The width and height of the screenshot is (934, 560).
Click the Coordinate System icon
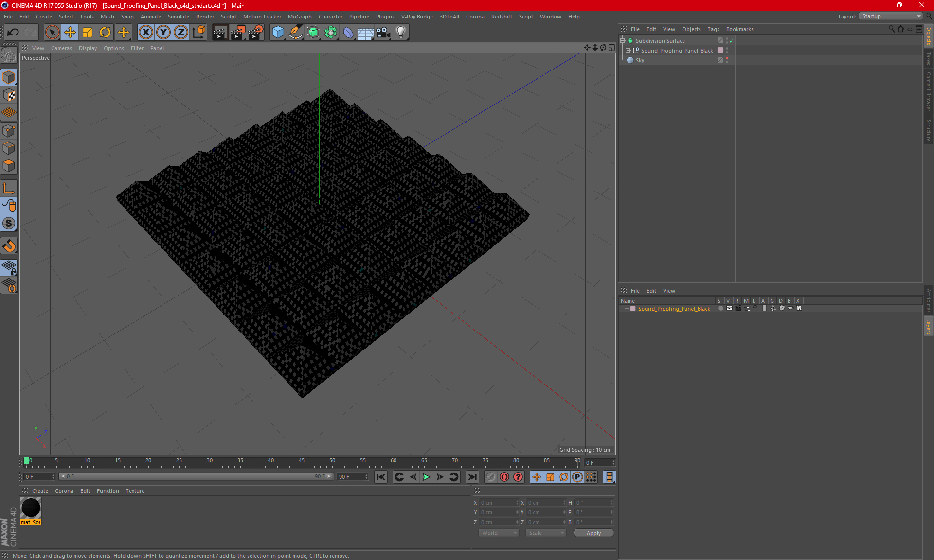198,32
